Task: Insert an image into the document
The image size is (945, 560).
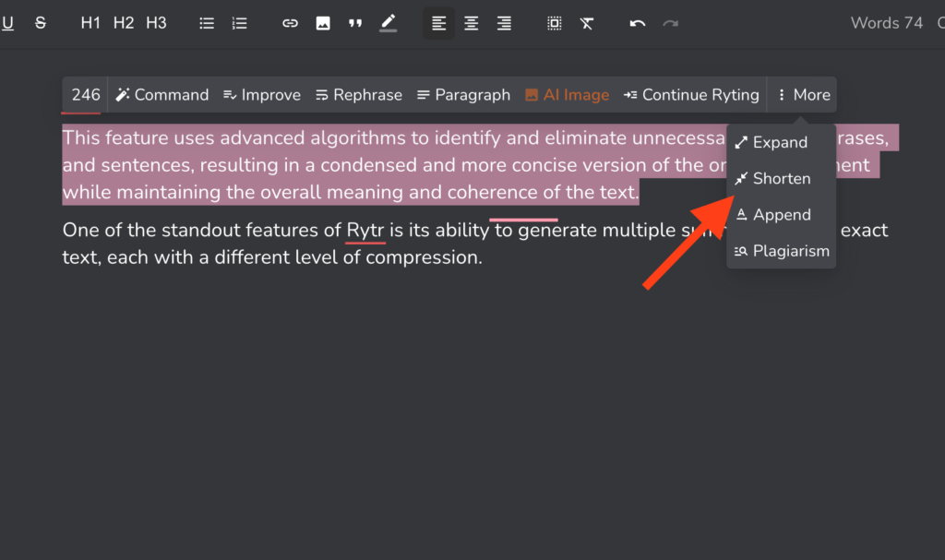Action: pyautogui.click(x=323, y=22)
